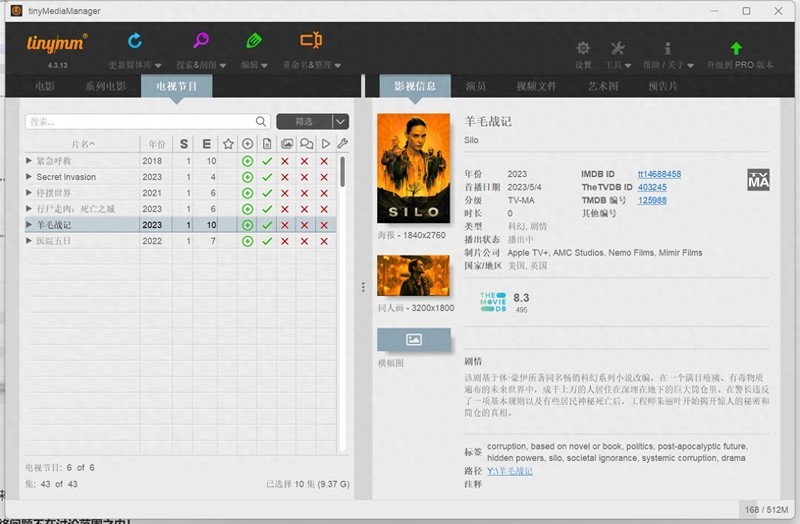Sort by the star rating column icon
Image resolution: width=800 pixels, height=524 pixels.
point(228,144)
